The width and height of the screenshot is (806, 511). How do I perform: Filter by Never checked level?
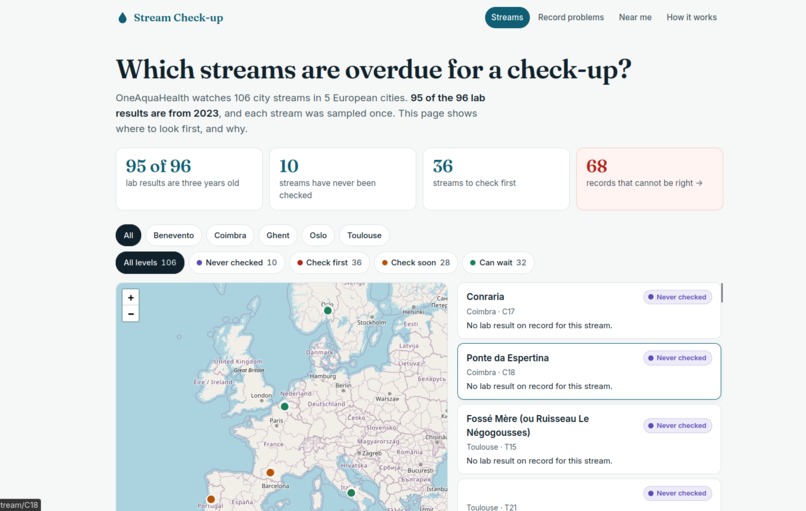236,263
